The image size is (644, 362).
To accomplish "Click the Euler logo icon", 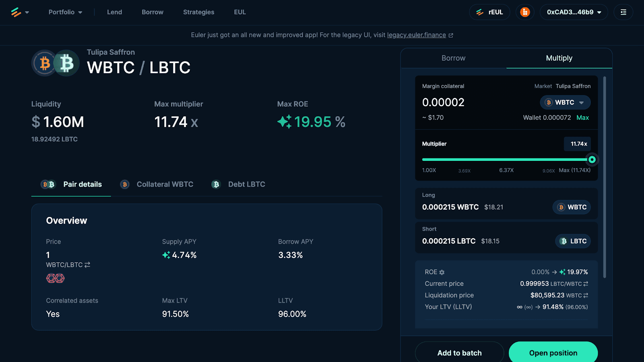I will coord(16,12).
